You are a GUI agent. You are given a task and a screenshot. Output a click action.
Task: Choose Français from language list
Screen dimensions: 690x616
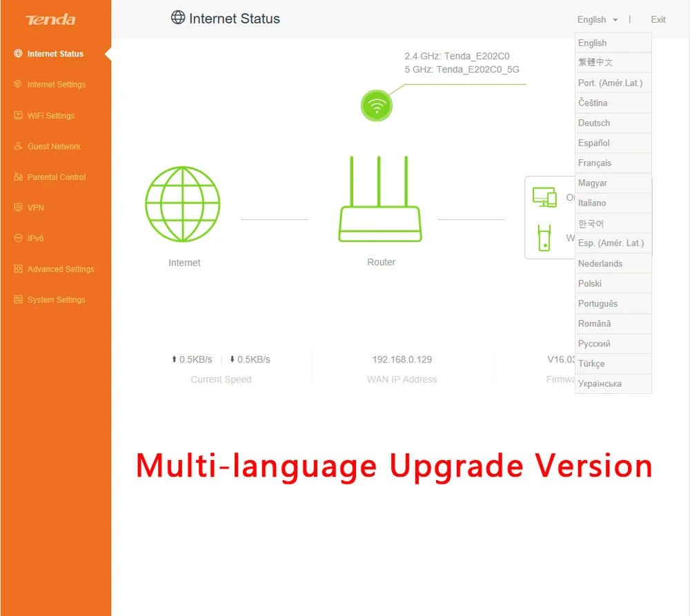click(613, 163)
